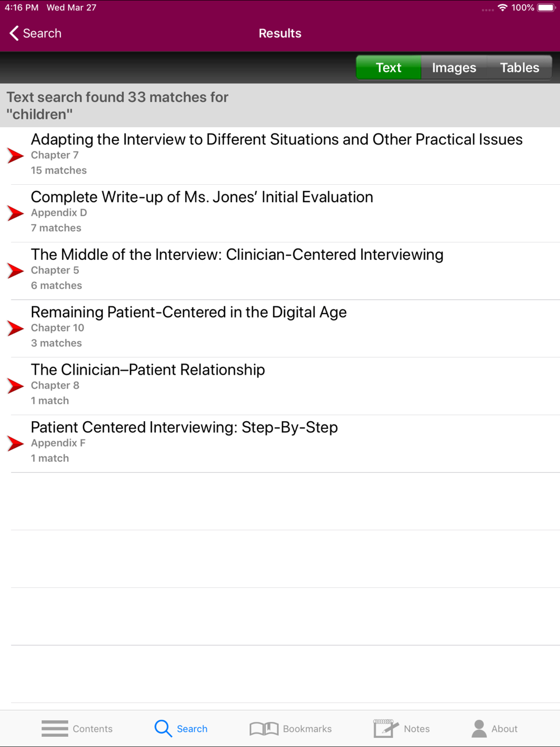
Task: Tap the Search magnifying glass icon
Action: point(163,729)
